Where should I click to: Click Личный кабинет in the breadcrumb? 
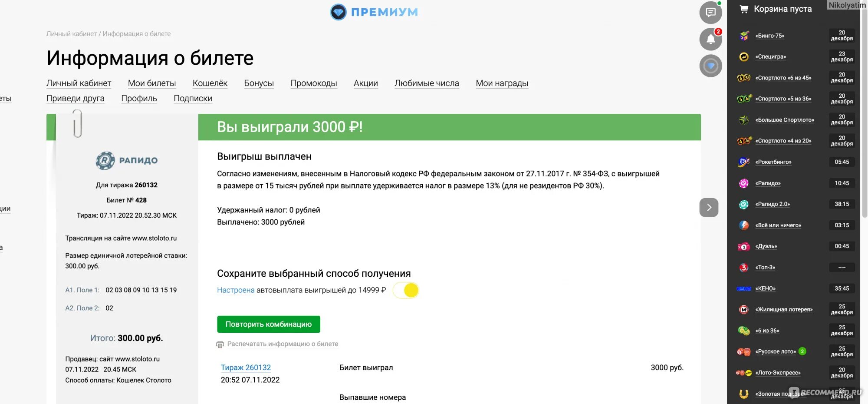click(x=72, y=34)
